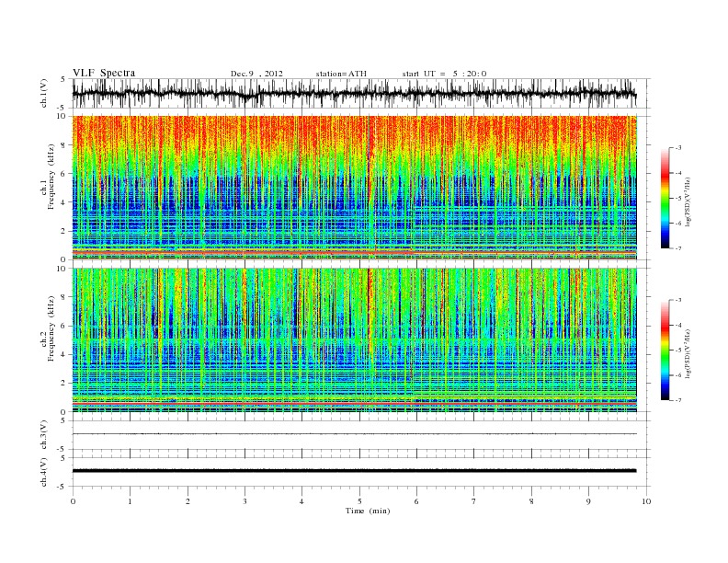Click the "5" tick on the time axis
Image resolution: width=728 pixels, height=563 pixels.
click(x=359, y=501)
